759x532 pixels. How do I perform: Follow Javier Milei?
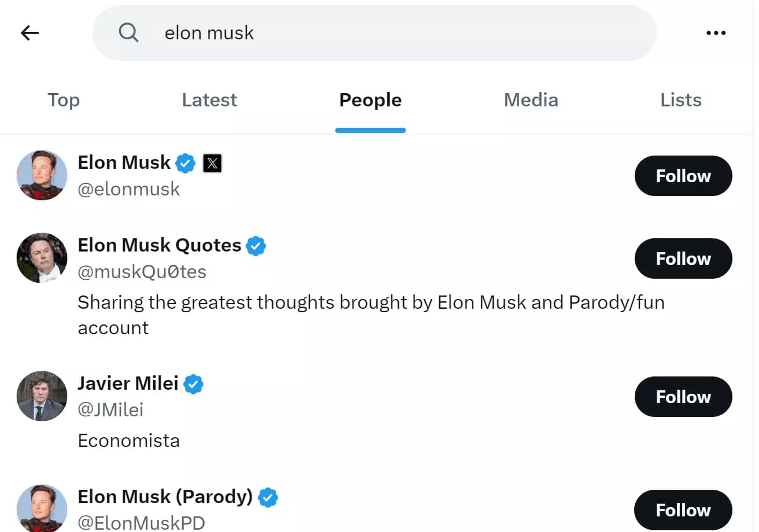683,397
